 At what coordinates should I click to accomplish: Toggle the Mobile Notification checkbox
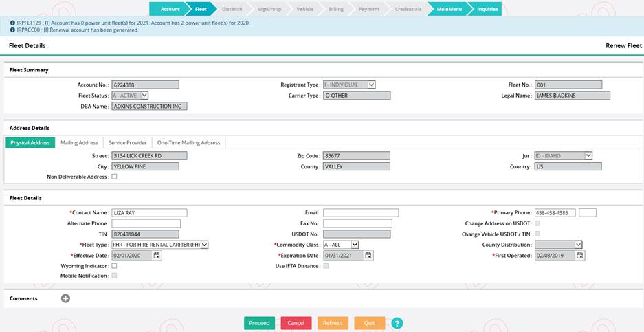(x=114, y=276)
